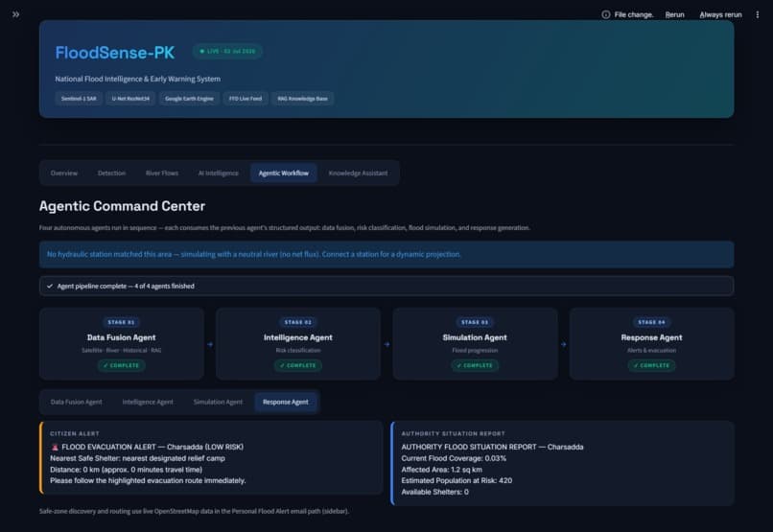773x532 pixels.
Task: Click Estimated Population at Risk 420
Action: [x=457, y=480]
